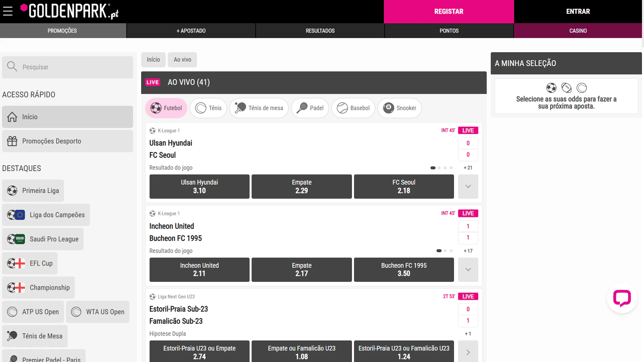Open the Casino tab
The height and width of the screenshot is (362, 644).
click(578, 31)
